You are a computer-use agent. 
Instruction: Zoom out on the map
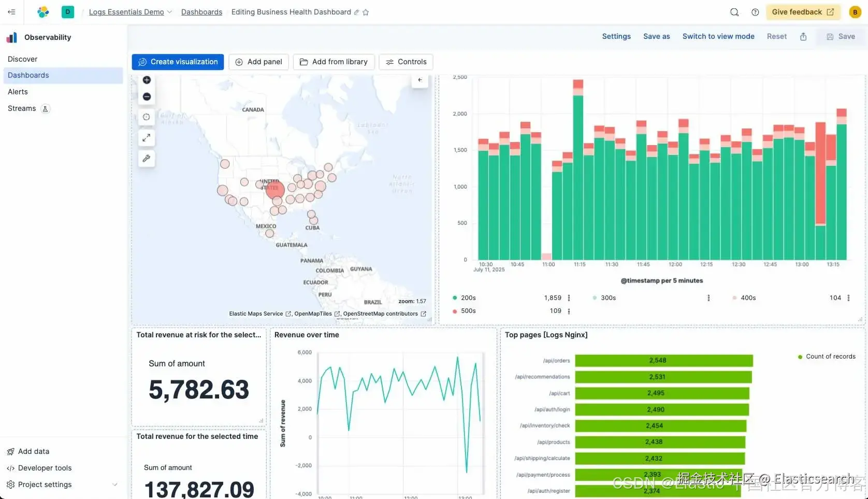147,96
